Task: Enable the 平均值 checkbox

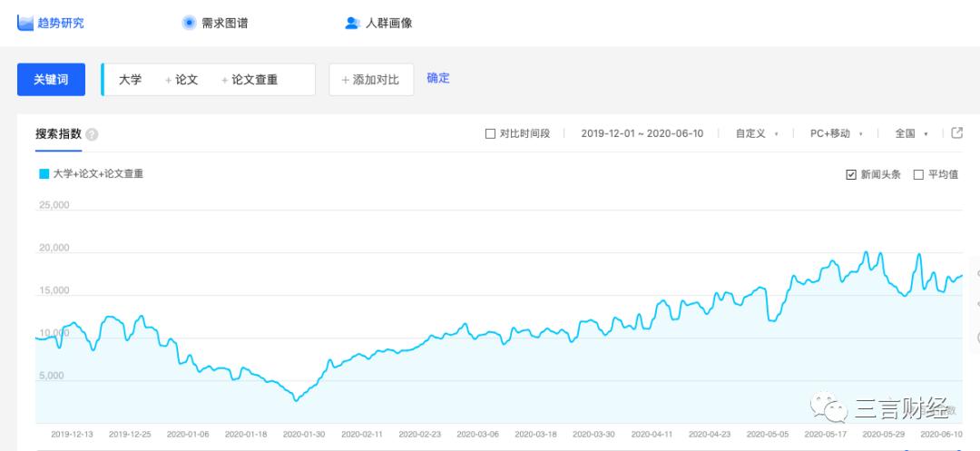Action: (918, 175)
